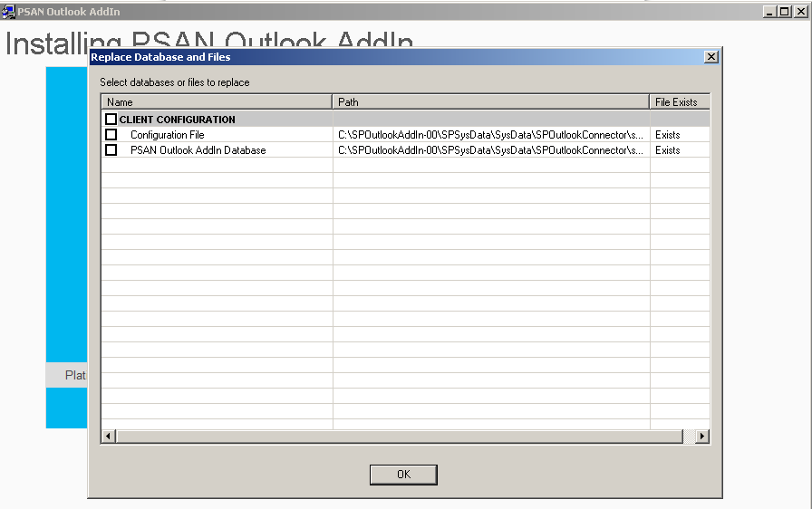
Task: Click the PSAN Outlook AddIn installer title icon
Action: coord(8,12)
